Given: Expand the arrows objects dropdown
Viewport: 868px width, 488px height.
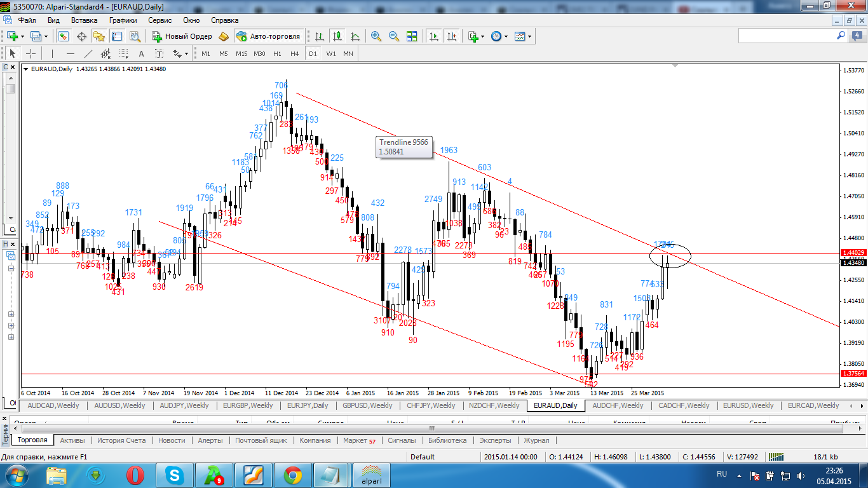Looking at the screenshot, I should (186, 53).
